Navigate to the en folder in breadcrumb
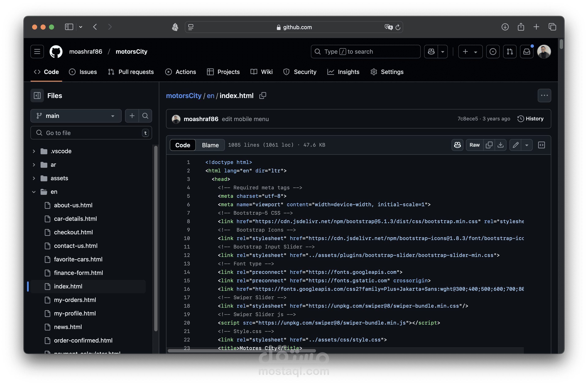The height and width of the screenshot is (385, 588). click(x=211, y=96)
